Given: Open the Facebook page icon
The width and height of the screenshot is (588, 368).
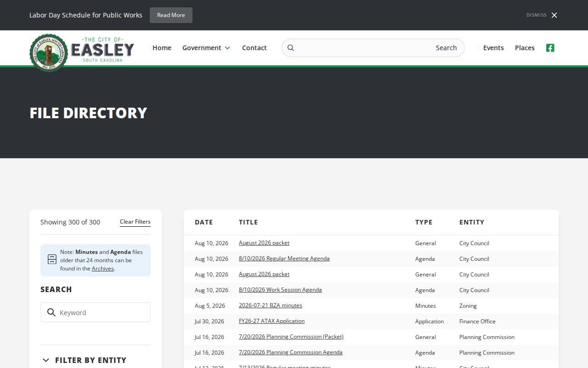Looking at the screenshot, I should 550,48.
